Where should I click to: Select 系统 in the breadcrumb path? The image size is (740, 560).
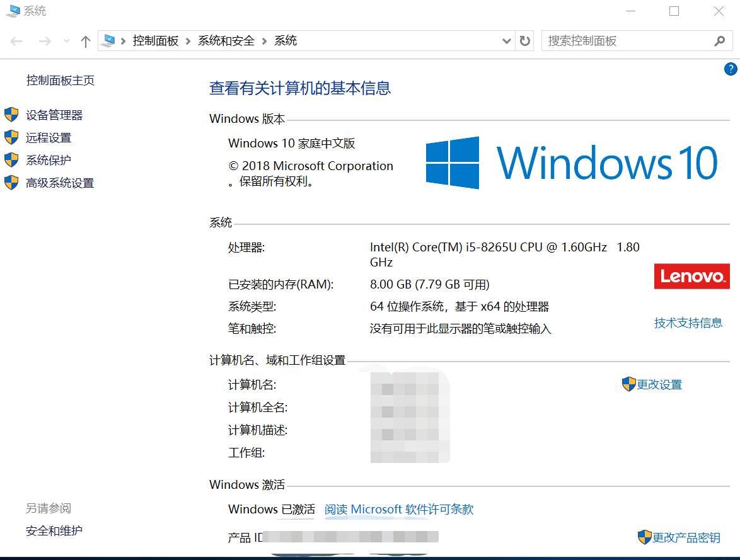coord(286,41)
